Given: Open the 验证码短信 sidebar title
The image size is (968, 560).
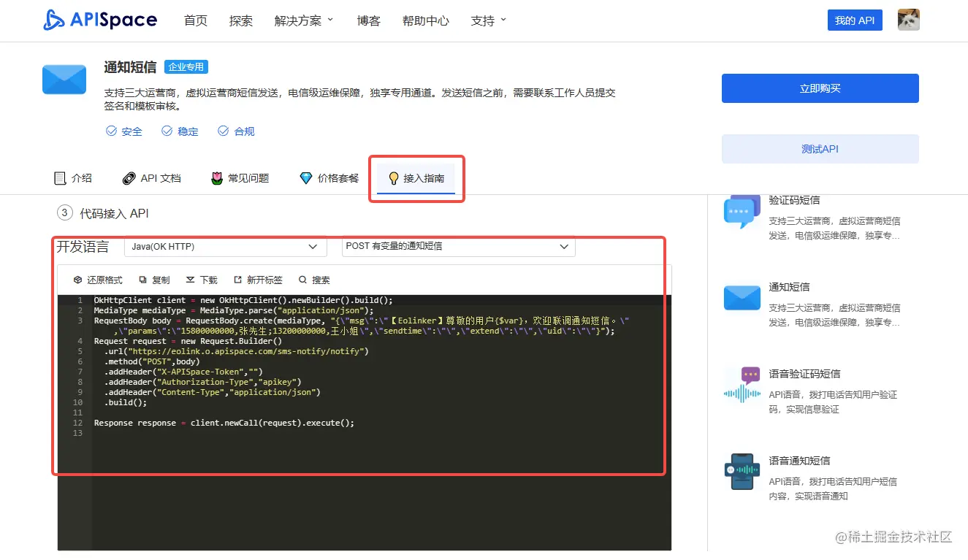Looking at the screenshot, I should click(794, 200).
